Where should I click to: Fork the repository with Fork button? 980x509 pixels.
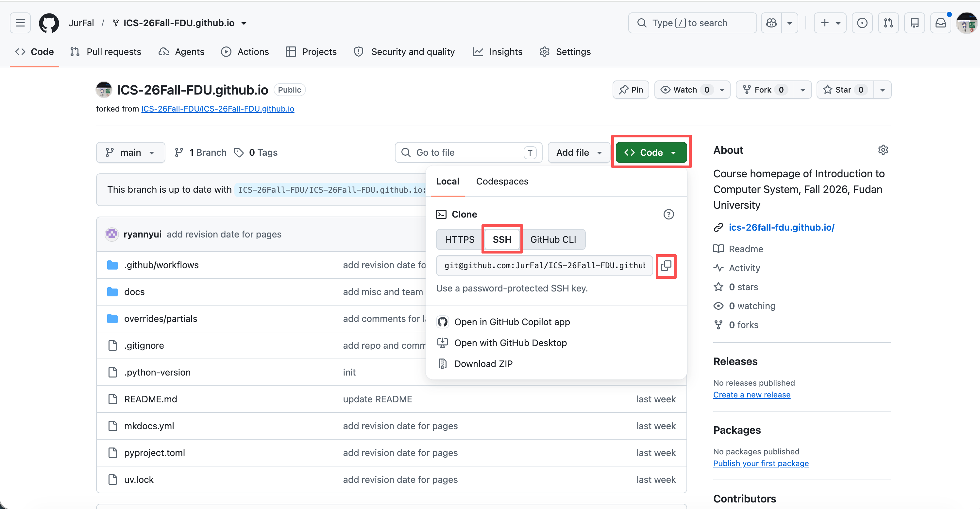765,90
